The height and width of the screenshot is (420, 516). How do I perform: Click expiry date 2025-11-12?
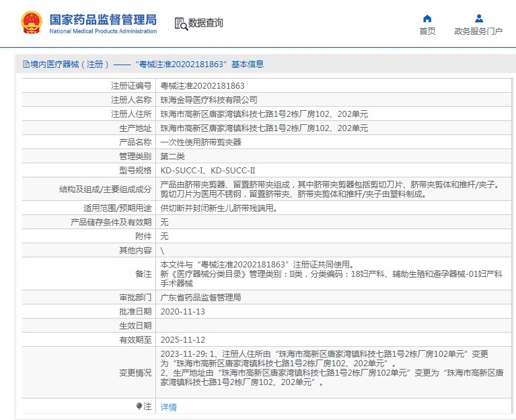[182, 340]
